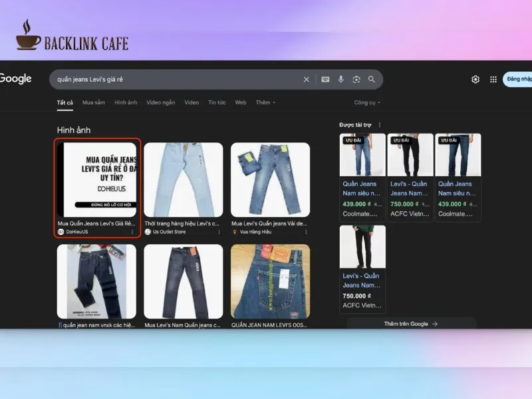Click the magnifying glass search icon

pyautogui.click(x=372, y=79)
